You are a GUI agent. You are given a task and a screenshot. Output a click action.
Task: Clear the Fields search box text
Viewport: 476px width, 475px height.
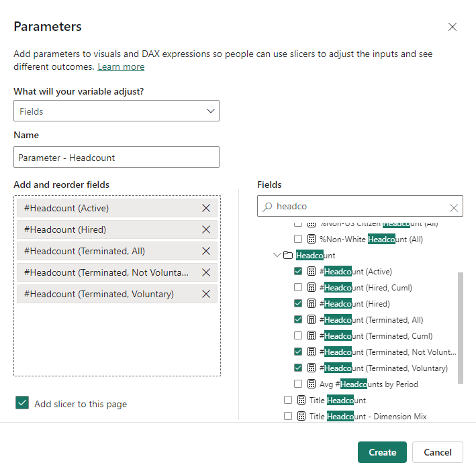pyautogui.click(x=454, y=207)
